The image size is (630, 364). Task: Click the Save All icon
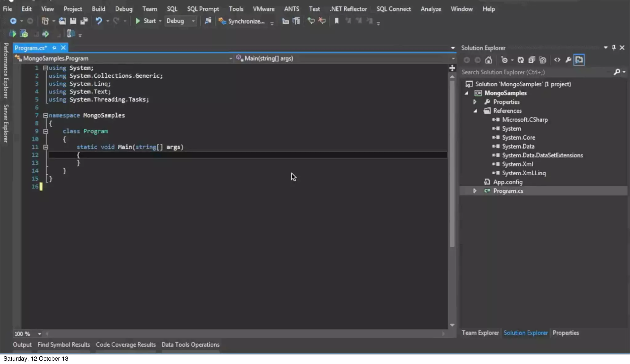point(84,21)
